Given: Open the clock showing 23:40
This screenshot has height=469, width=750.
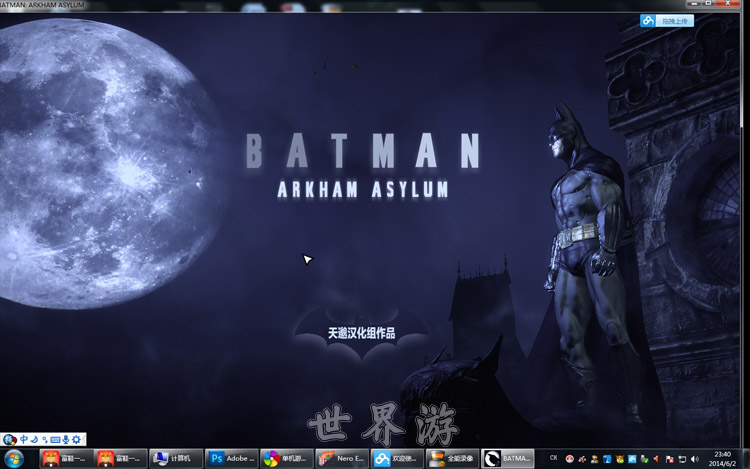Looking at the screenshot, I should (x=723, y=459).
